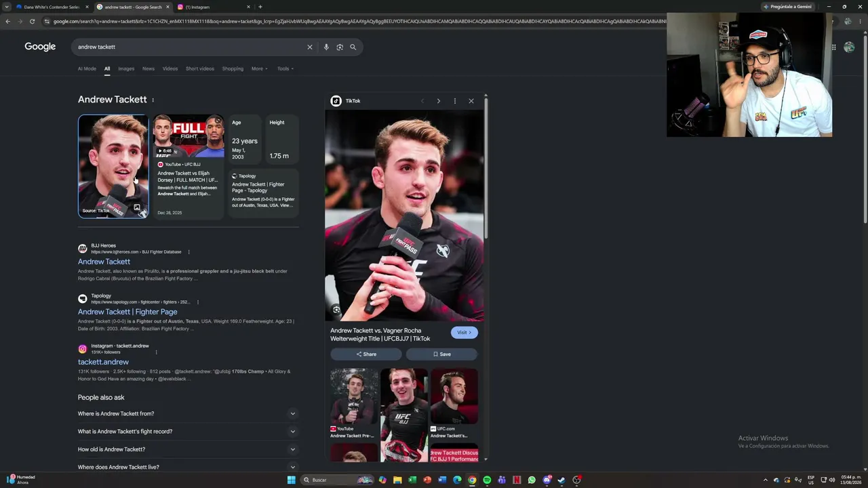
Task: Switch to the Dana White's Contender Series tab
Action: 52,7
